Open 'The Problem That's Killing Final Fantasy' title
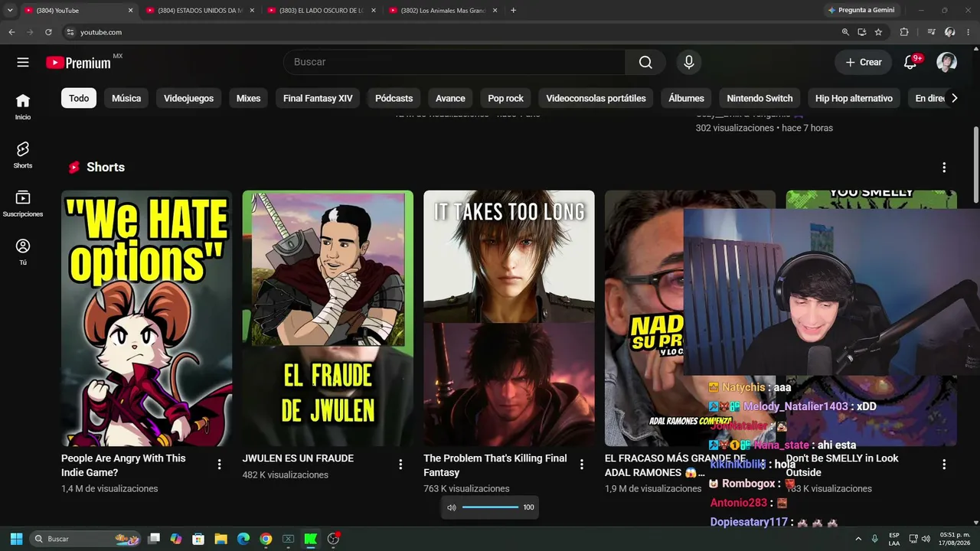Image resolution: width=980 pixels, height=551 pixels. [x=495, y=465]
